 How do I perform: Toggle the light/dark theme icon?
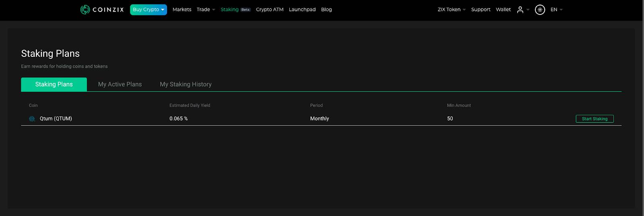point(540,10)
